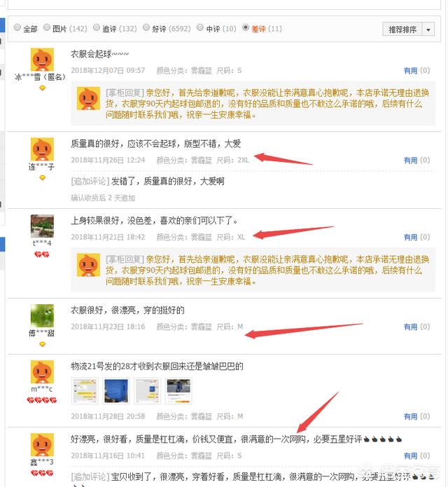
Task: Select the 差评 (11) radio button
Action: [246, 27]
